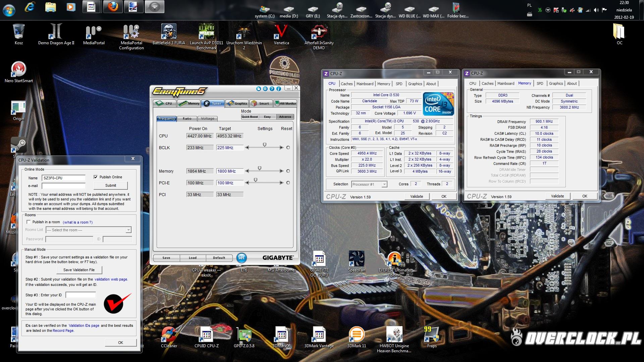
Task: Open the Origin desktop icon
Action: (x=19, y=111)
